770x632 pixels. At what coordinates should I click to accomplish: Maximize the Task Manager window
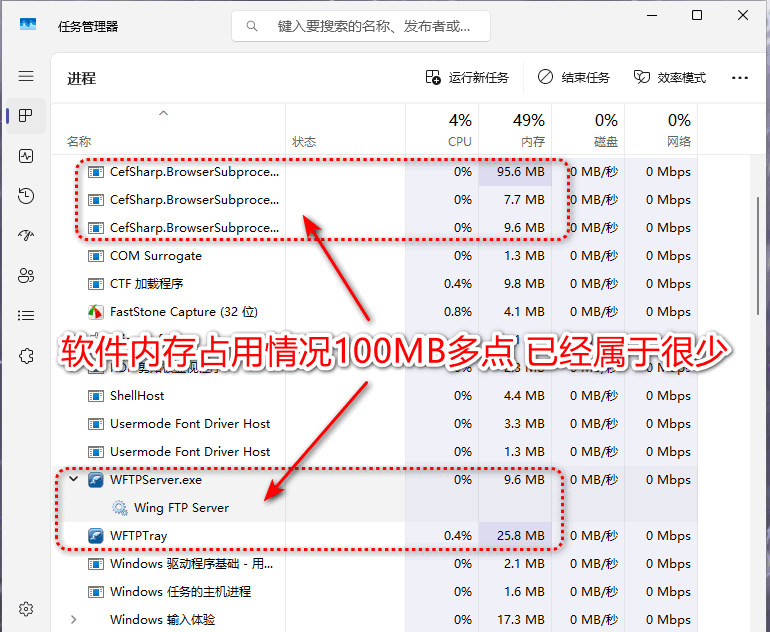(697, 15)
